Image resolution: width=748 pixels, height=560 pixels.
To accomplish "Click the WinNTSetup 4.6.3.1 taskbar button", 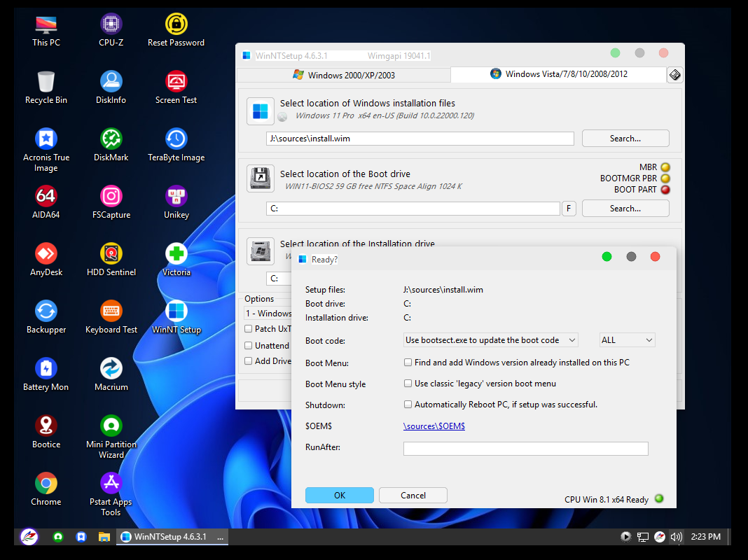I will point(172,537).
